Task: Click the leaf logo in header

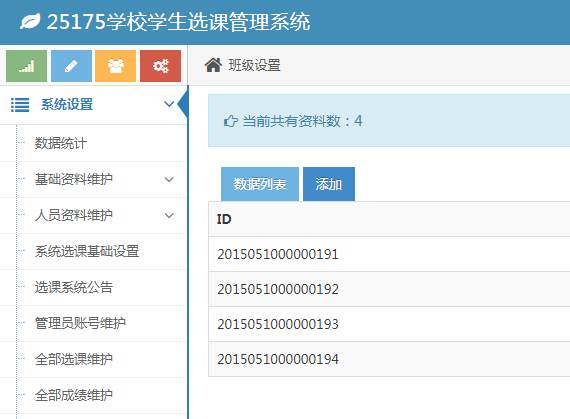Action: (x=30, y=22)
